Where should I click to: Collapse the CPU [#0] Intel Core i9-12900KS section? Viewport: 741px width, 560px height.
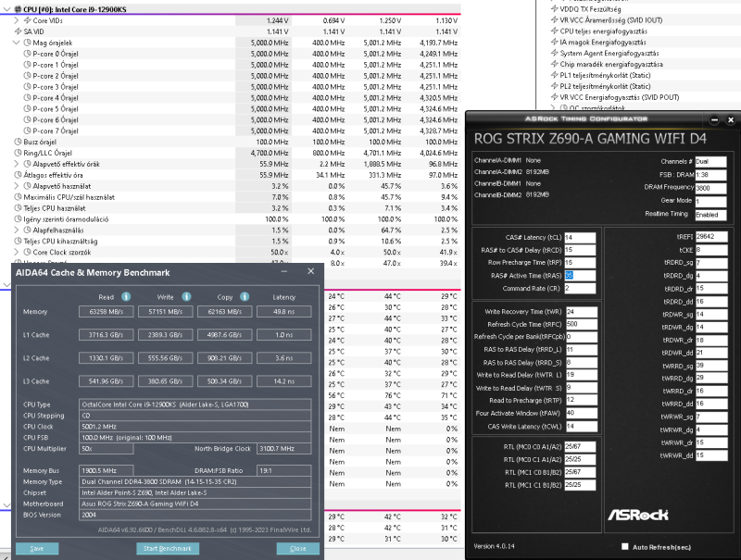[7, 9]
